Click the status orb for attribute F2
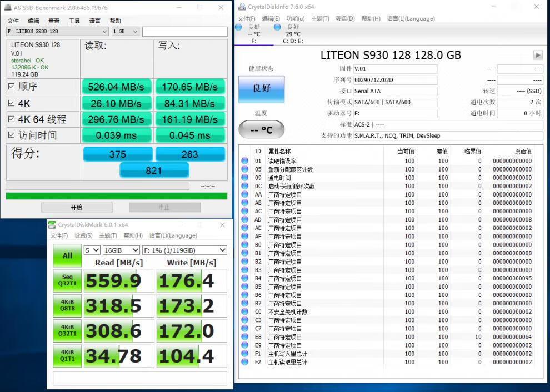This screenshot has height=392, width=550. coord(244,362)
